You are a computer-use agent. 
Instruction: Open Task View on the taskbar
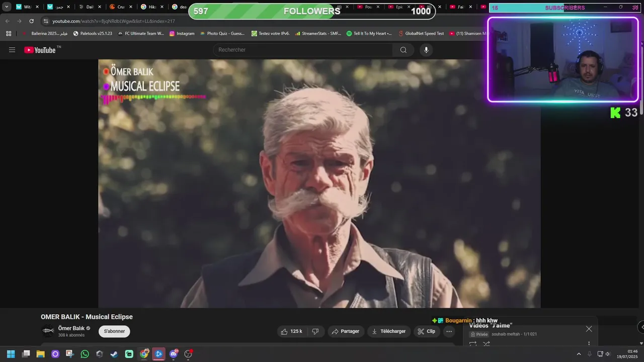click(x=26, y=354)
